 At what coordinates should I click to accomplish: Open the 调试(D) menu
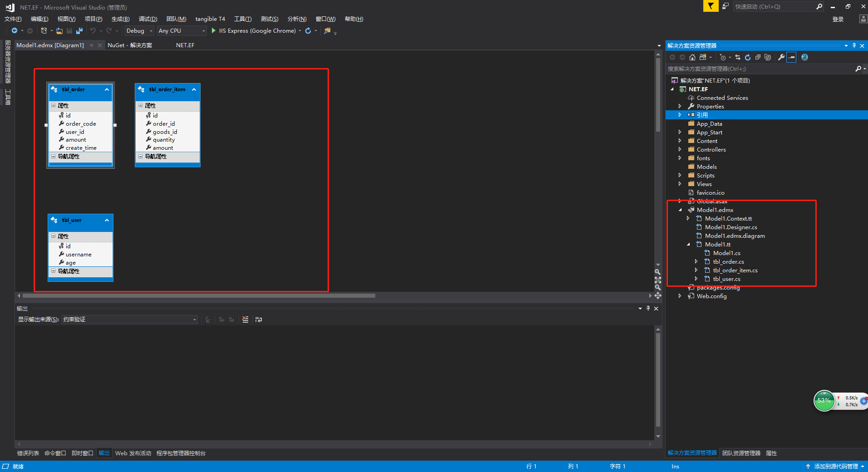(x=148, y=19)
